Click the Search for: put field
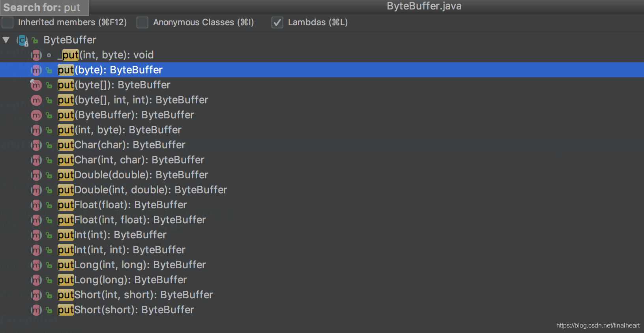644x333 pixels. pos(44,7)
